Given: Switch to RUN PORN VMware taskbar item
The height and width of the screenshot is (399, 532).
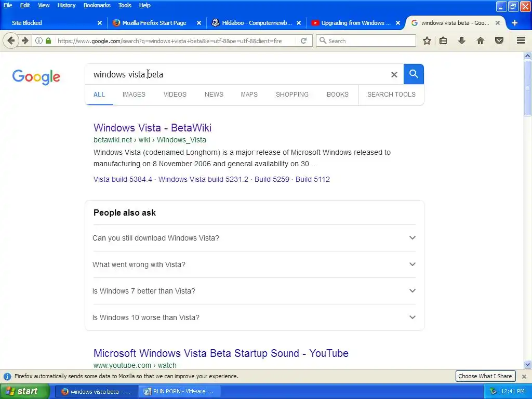Looking at the screenshot, I should click(179, 392).
